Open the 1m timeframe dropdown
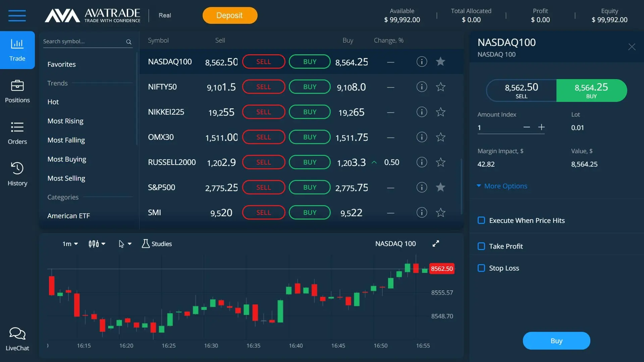The image size is (644, 362). [70, 244]
